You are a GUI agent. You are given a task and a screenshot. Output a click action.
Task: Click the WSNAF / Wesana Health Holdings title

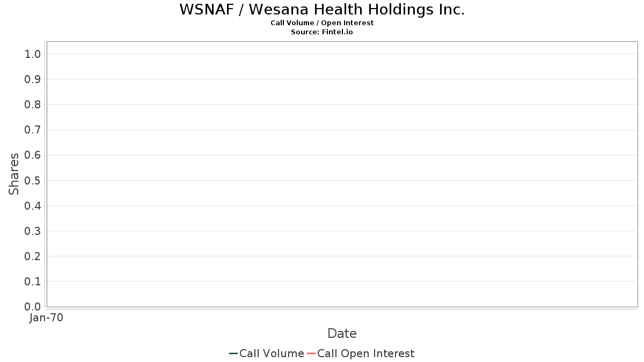322,10
